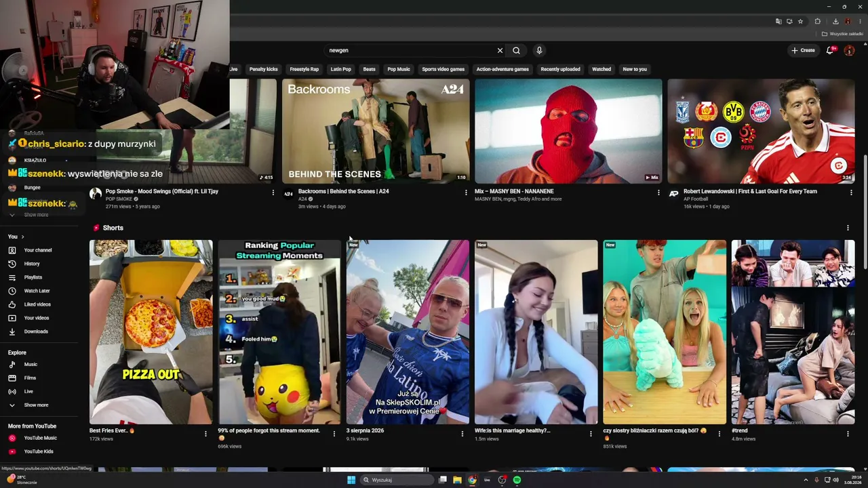
Task: Bookmark this page with the star icon
Action: point(800,21)
